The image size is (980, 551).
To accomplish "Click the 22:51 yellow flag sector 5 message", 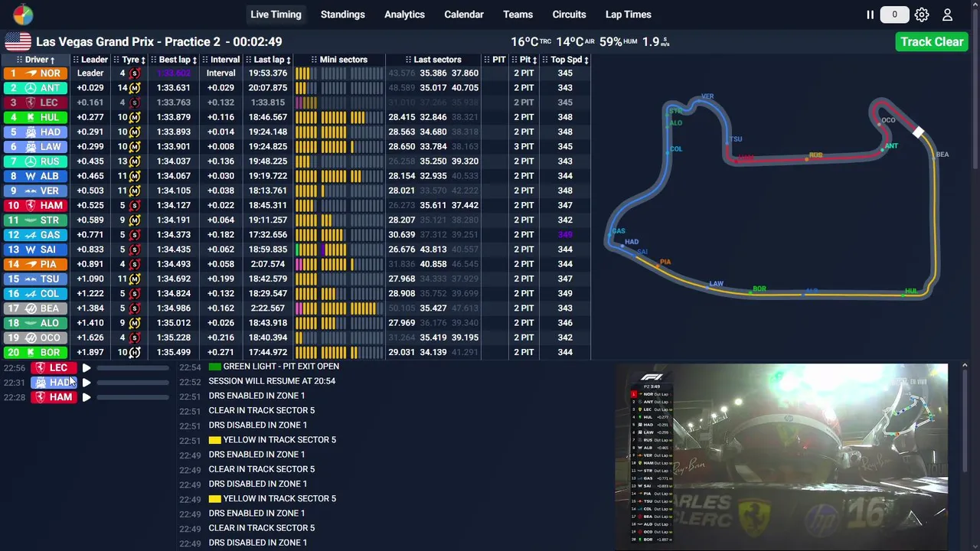I will click(x=272, y=440).
